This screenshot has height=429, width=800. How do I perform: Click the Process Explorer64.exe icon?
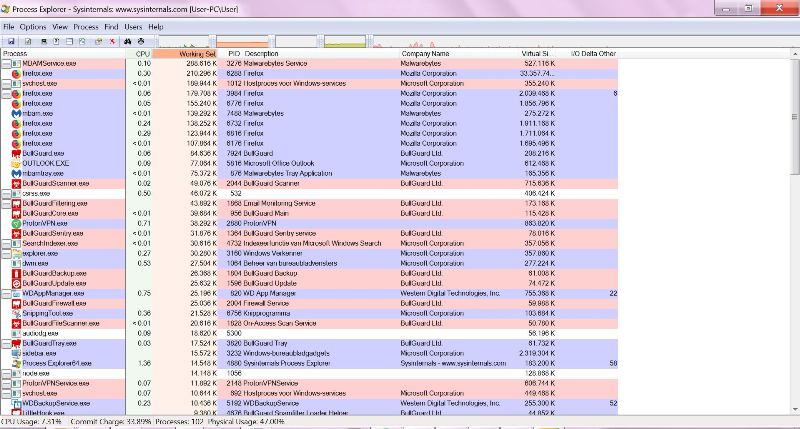(16, 363)
